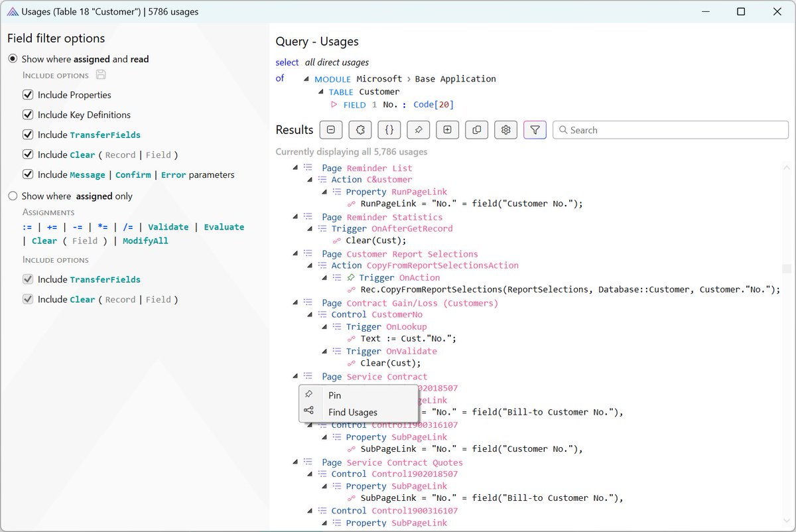Collapse Page Customer Report Selections node
The height and width of the screenshot is (532, 796).
(295, 253)
